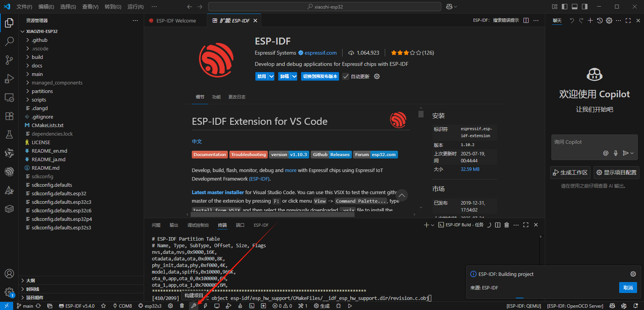
Task: Click the ESP-IDF full clean trash icon in status bar
Action: [x=182, y=306]
